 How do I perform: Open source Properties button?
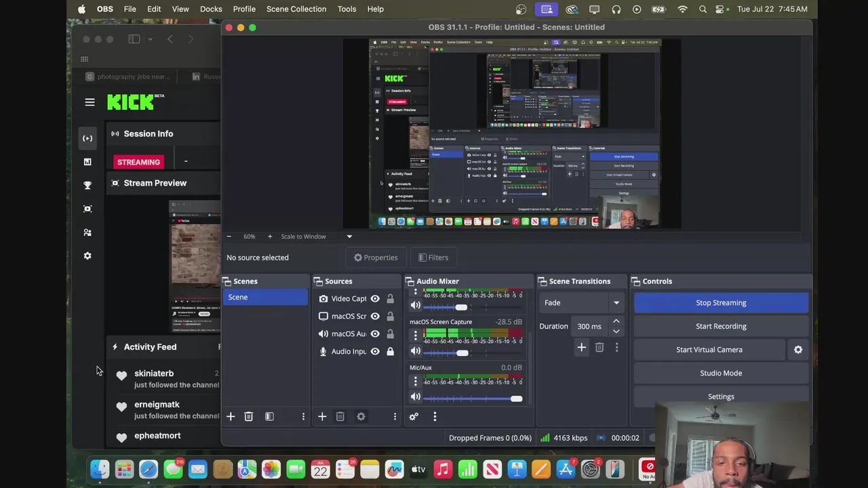click(x=376, y=258)
